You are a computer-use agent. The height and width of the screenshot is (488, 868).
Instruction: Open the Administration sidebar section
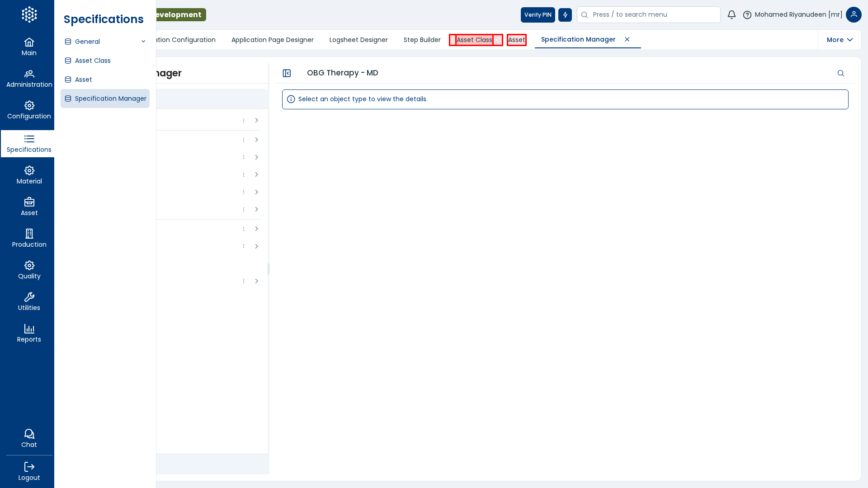pyautogui.click(x=29, y=79)
